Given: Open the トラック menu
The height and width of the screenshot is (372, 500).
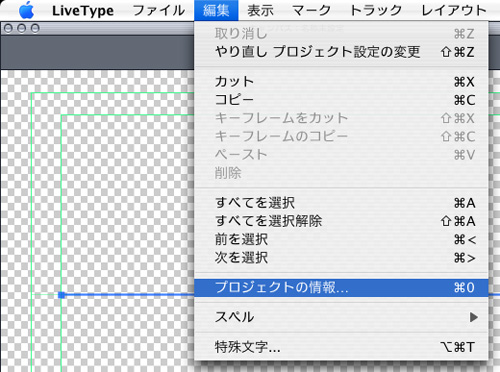Looking at the screenshot, I should 376,10.
